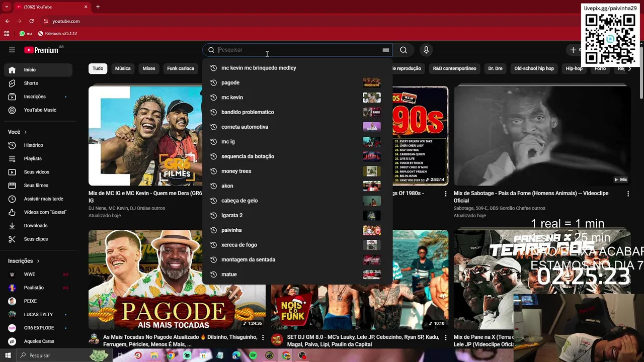Screen dimensions: 644x362
Task: Open Playlists in the sidebar
Action: click(x=38, y=158)
